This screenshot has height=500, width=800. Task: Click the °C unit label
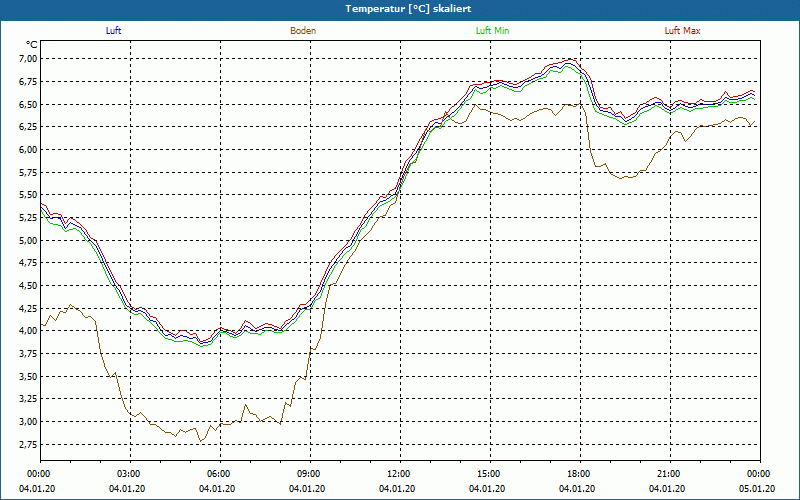tap(31, 45)
